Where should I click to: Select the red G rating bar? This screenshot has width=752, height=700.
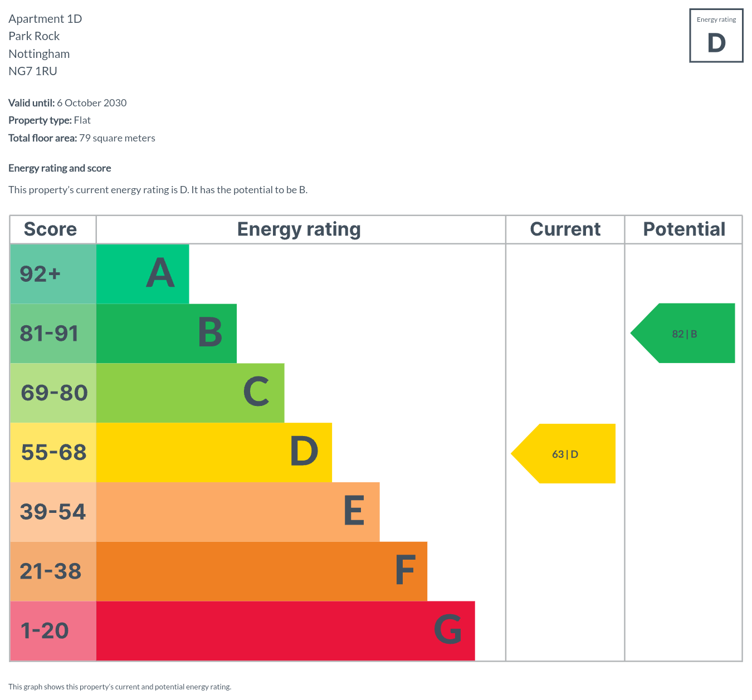[x=285, y=631]
